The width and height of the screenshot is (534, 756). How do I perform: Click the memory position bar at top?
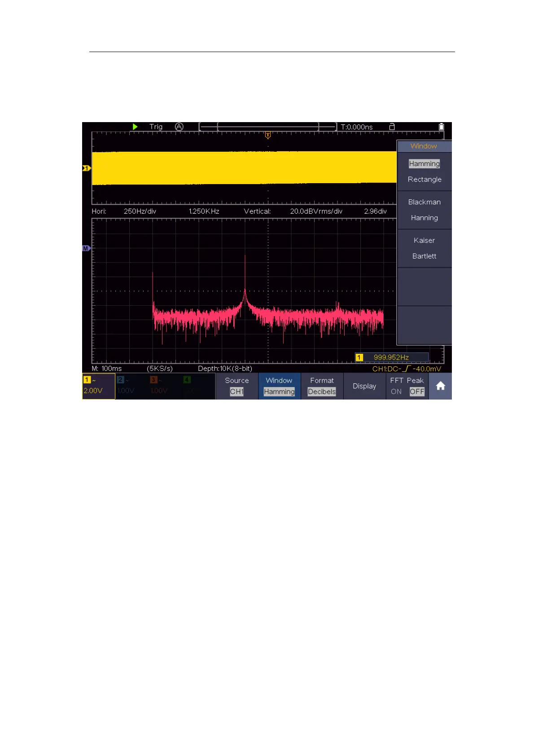coord(268,127)
